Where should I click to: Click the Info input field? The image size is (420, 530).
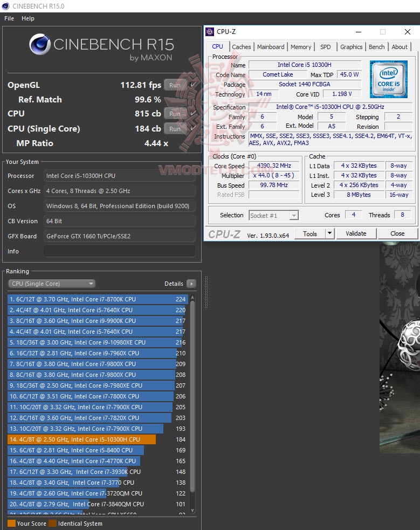coord(120,251)
